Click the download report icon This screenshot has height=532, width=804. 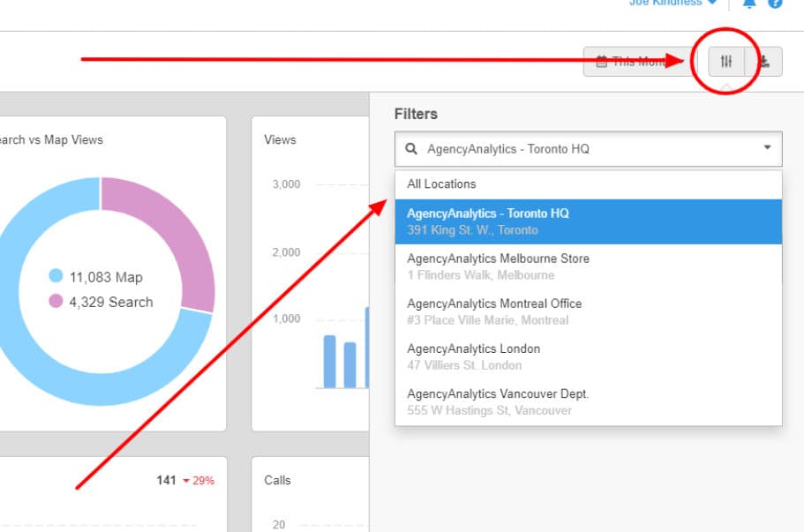(x=764, y=61)
